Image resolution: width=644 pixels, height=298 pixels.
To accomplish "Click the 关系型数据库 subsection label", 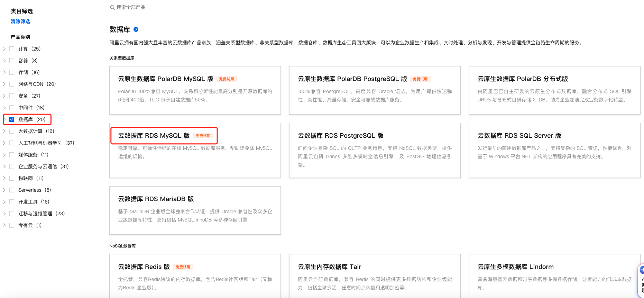I will 122,58.
